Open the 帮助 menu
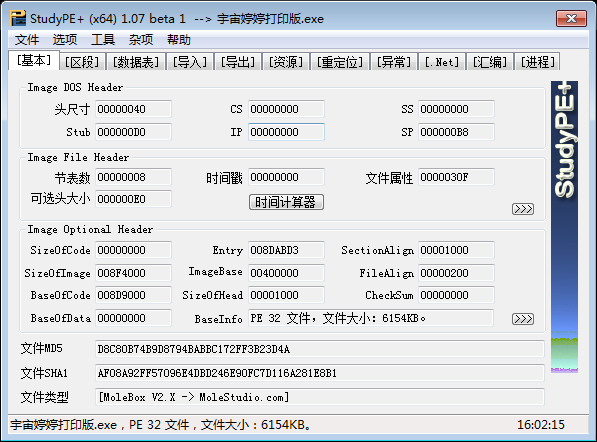 pyautogui.click(x=179, y=40)
